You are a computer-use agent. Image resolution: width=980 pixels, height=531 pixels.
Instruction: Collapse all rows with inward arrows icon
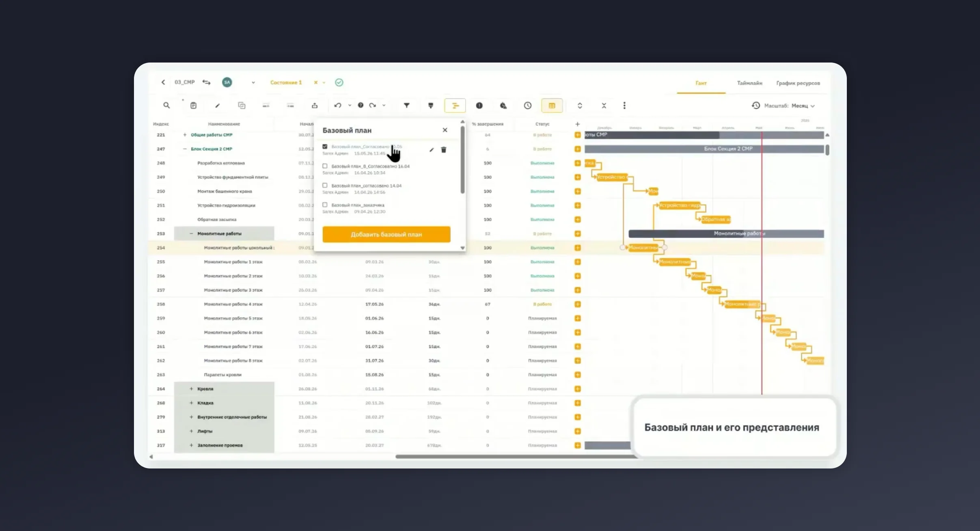(604, 106)
